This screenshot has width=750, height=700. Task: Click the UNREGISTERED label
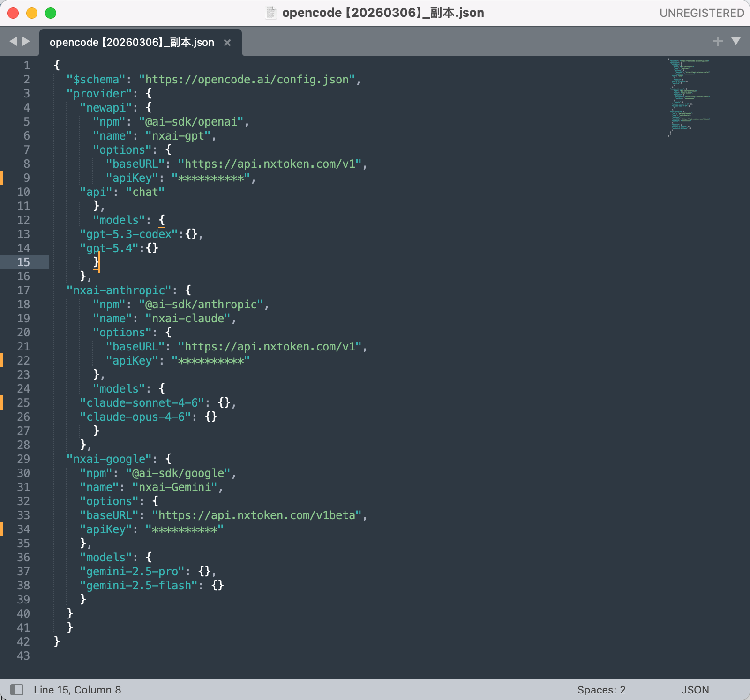701,13
